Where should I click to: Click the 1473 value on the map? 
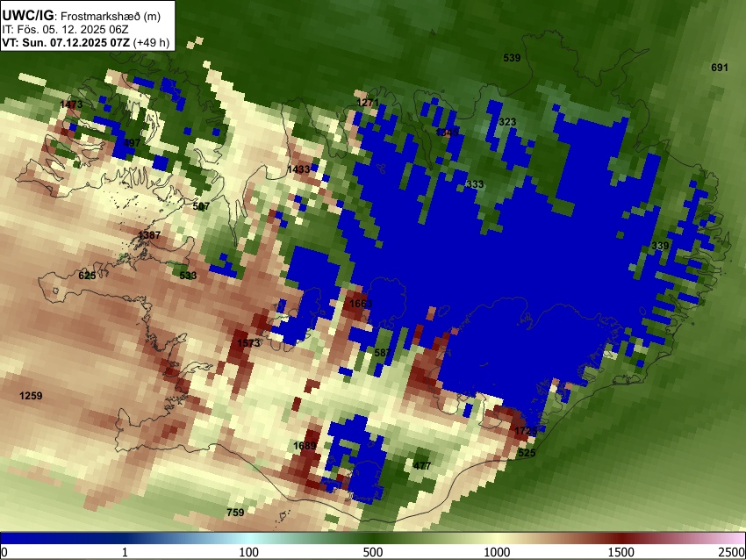pyautogui.click(x=71, y=104)
